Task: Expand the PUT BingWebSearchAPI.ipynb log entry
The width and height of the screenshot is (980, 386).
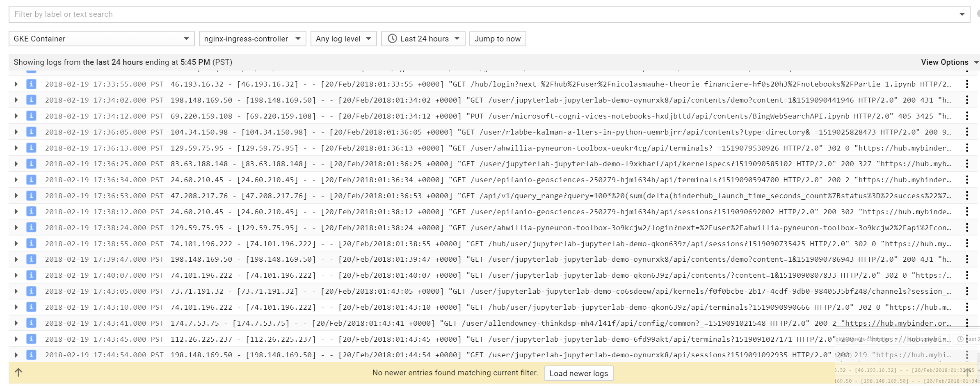Action: click(x=16, y=116)
